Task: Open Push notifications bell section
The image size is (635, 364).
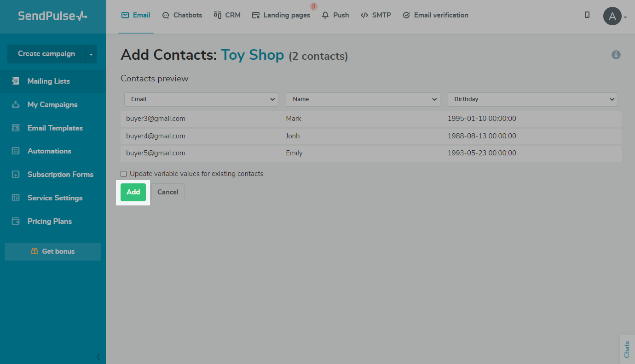Action: [x=335, y=15]
